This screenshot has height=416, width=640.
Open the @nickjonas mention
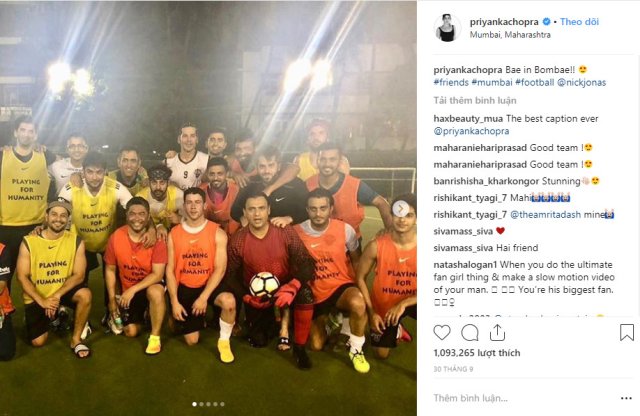coord(581,82)
